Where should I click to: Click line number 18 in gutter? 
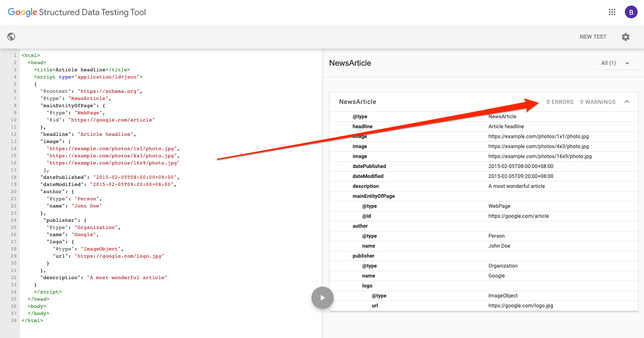click(x=14, y=177)
